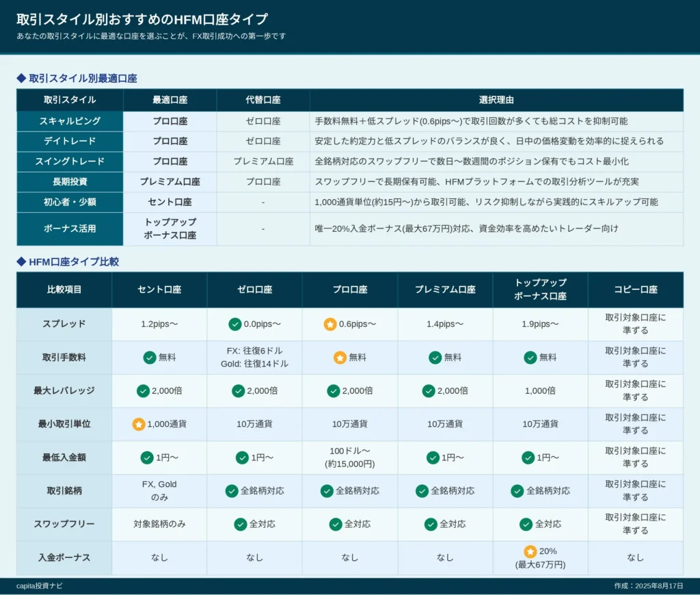Click the トップアップボーナス口座 comparison column header
This screenshot has width=700, height=595.
[x=540, y=289]
